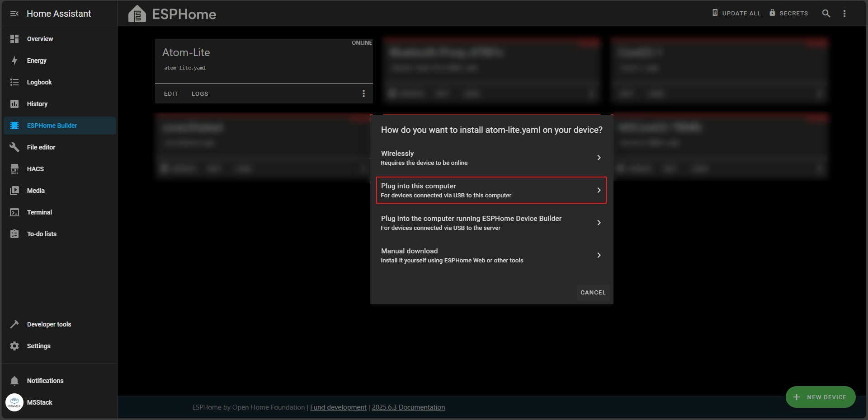This screenshot has height=420, width=868.
Task: Click the Home Assistant title
Action: pyautogui.click(x=59, y=14)
